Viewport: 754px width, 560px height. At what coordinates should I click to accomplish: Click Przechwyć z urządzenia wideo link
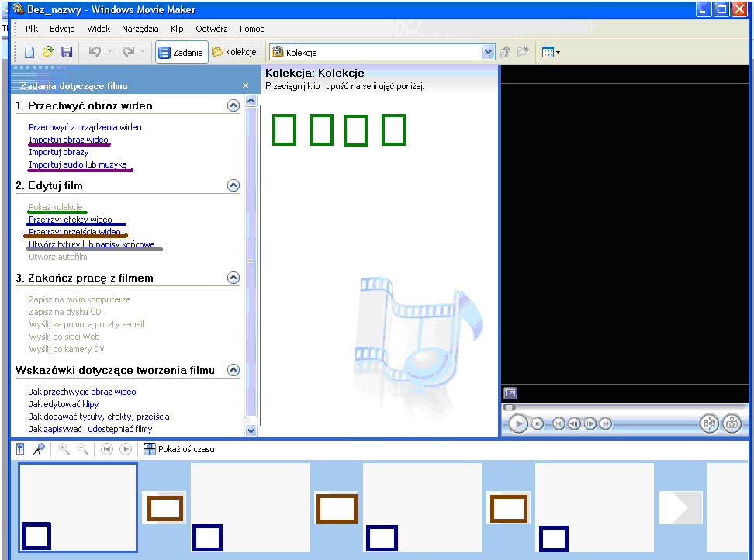point(85,127)
